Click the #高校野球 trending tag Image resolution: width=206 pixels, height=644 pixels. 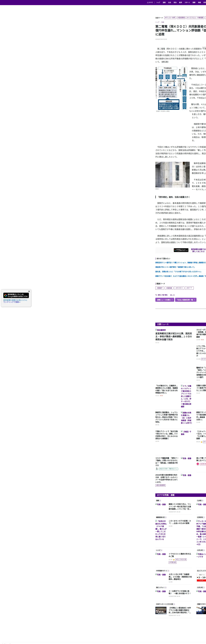181,18
